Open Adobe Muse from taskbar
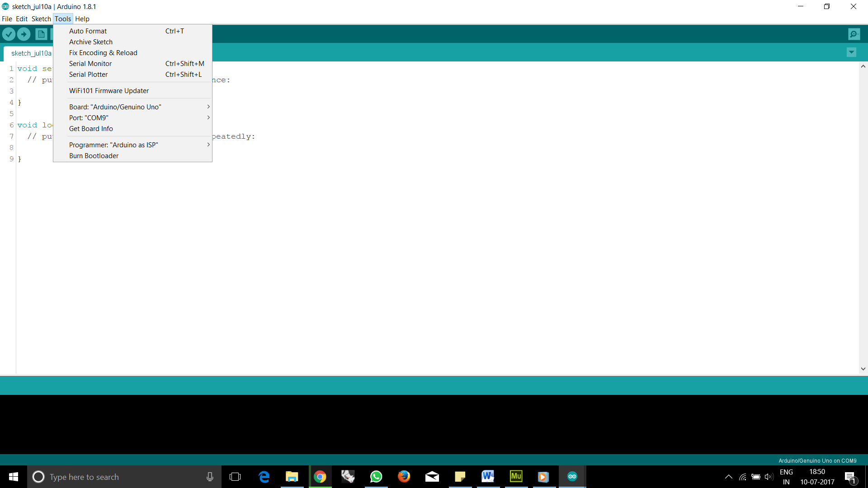The height and width of the screenshot is (488, 868). click(x=516, y=477)
